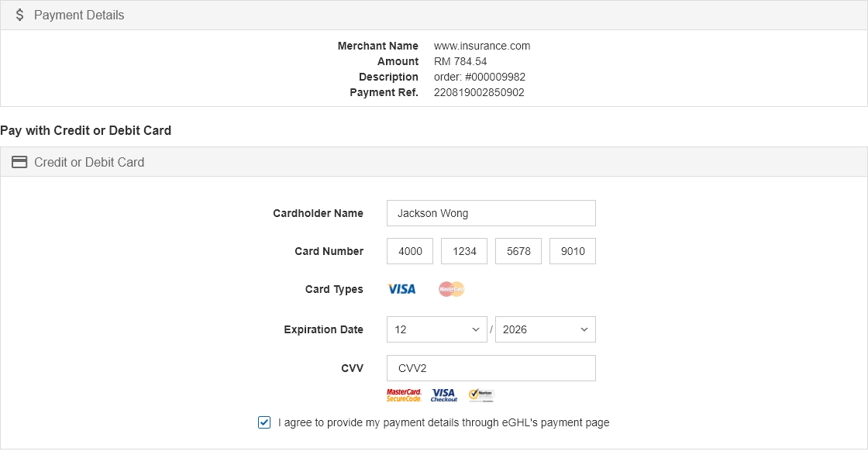Click the second card number box 1234
Image resolution: width=868 pixels, height=465 pixels.
click(x=464, y=251)
